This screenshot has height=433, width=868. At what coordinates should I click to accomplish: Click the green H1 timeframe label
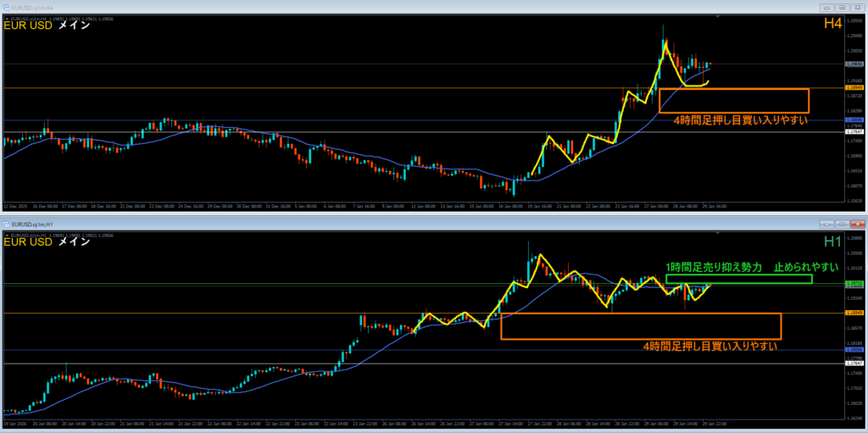click(832, 241)
